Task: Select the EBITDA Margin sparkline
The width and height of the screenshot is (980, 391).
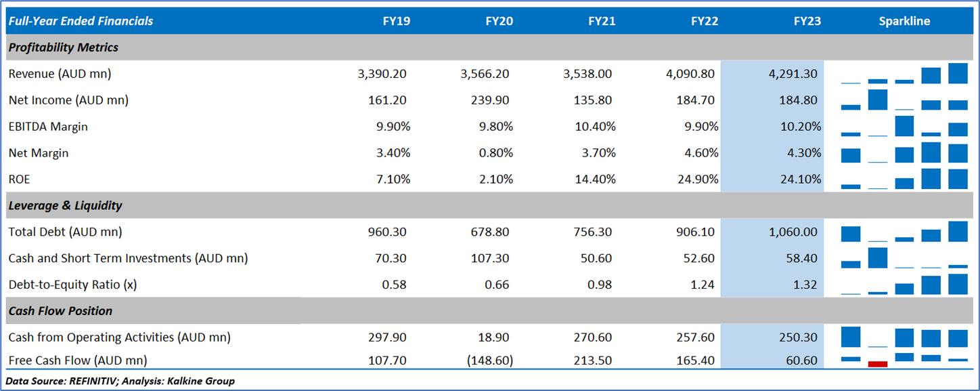Action: tap(904, 126)
